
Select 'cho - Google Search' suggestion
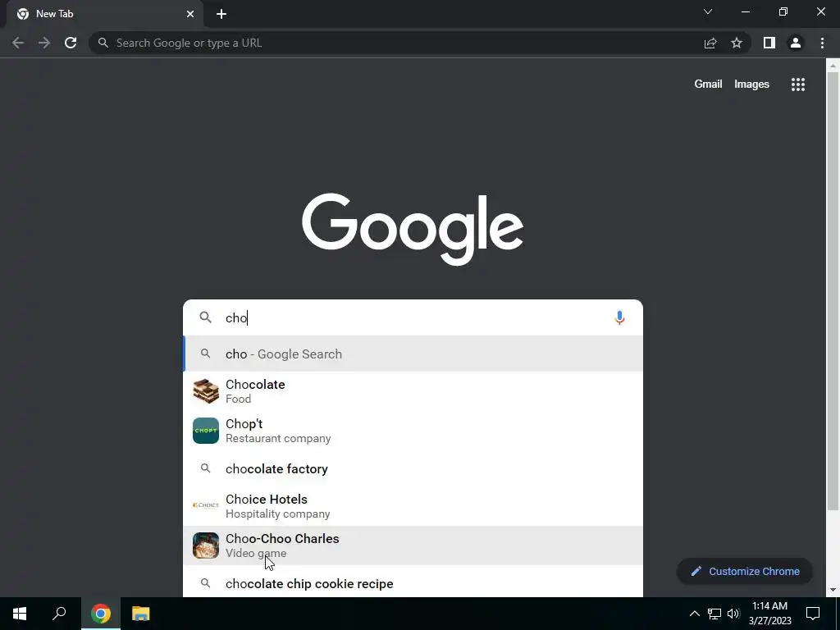click(413, 354)
